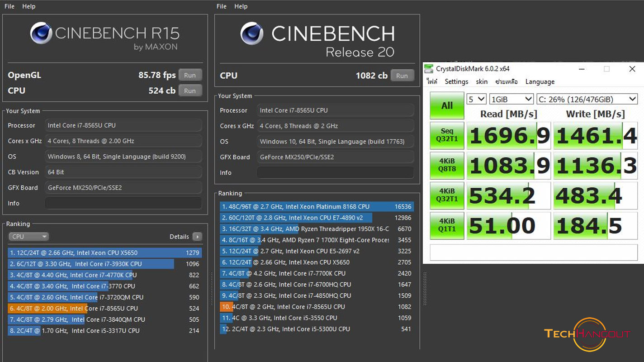Select the Xeon E7-4890 v2 ranking row
This screenshot has width=644, height=362.
click(317, 218)
